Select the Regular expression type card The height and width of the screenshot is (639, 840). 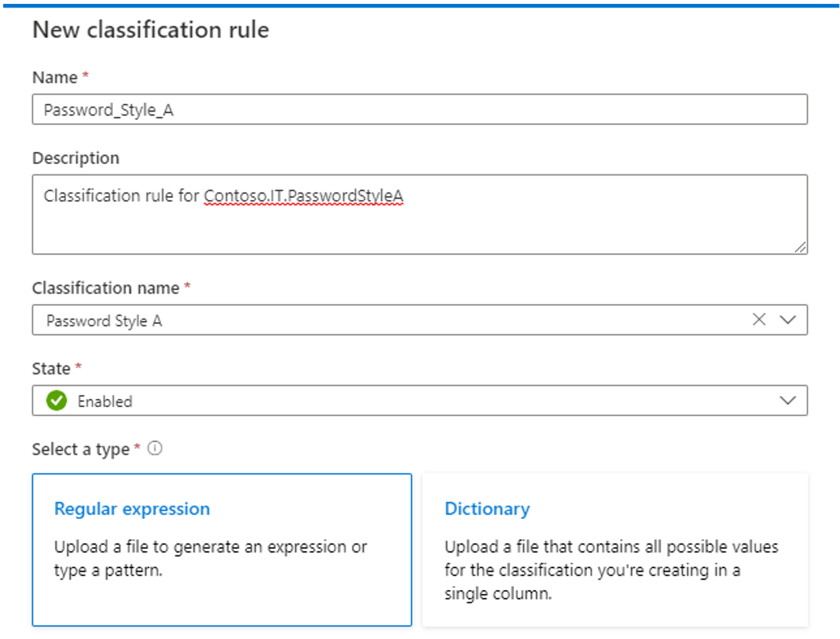222,550
